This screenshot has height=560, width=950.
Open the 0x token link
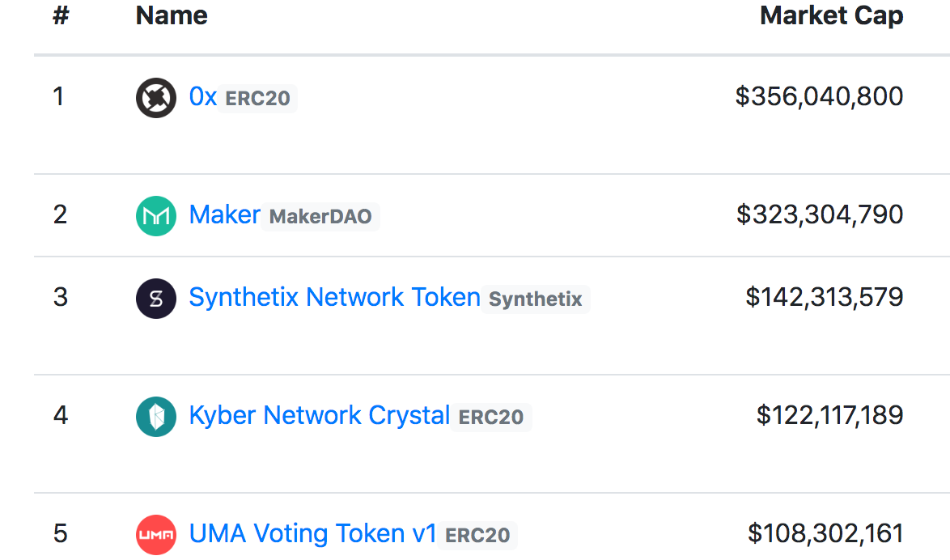coord(202,97)
